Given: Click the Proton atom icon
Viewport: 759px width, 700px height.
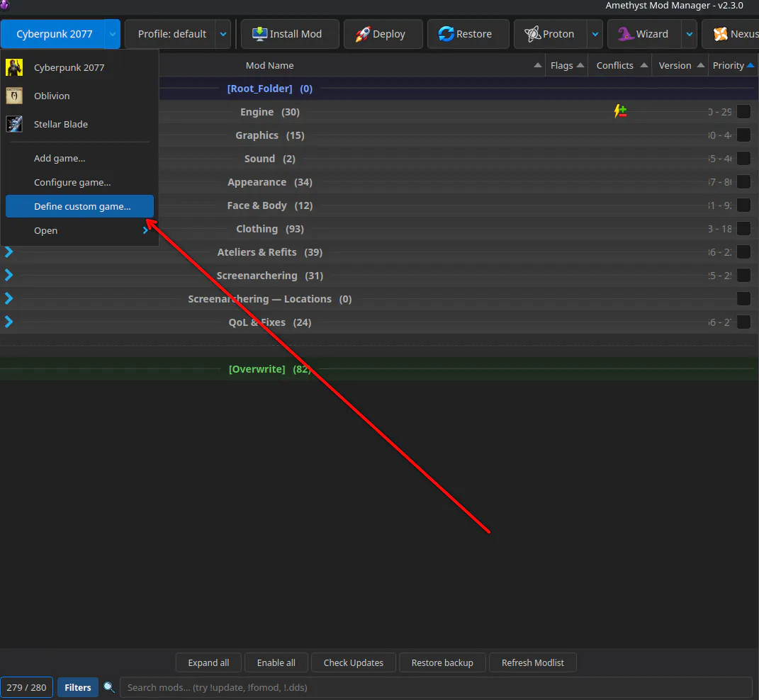Looking at the screenshot, I should [532, 34].
